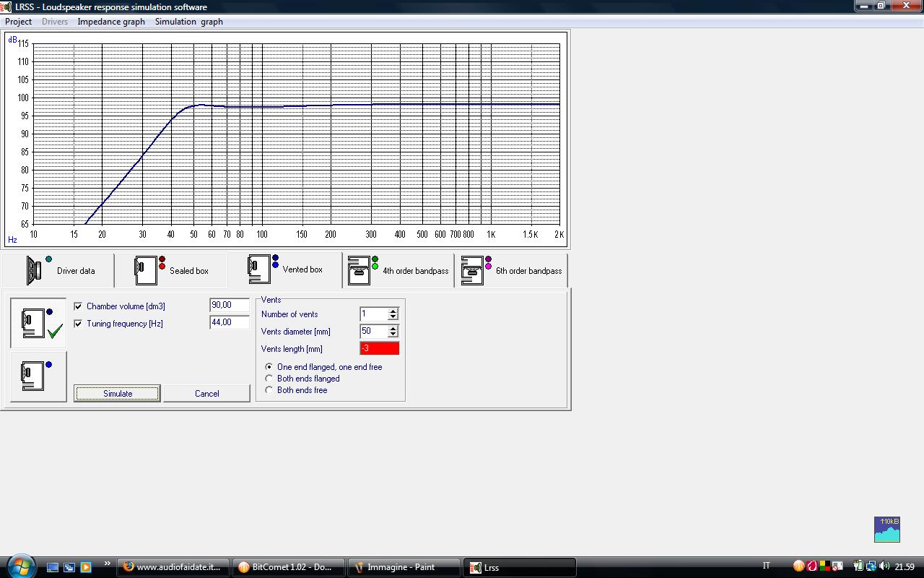The width and height of the screenshot is (924, 578).
Task: Open the Simulation graph menu
Action: [188, 22]
